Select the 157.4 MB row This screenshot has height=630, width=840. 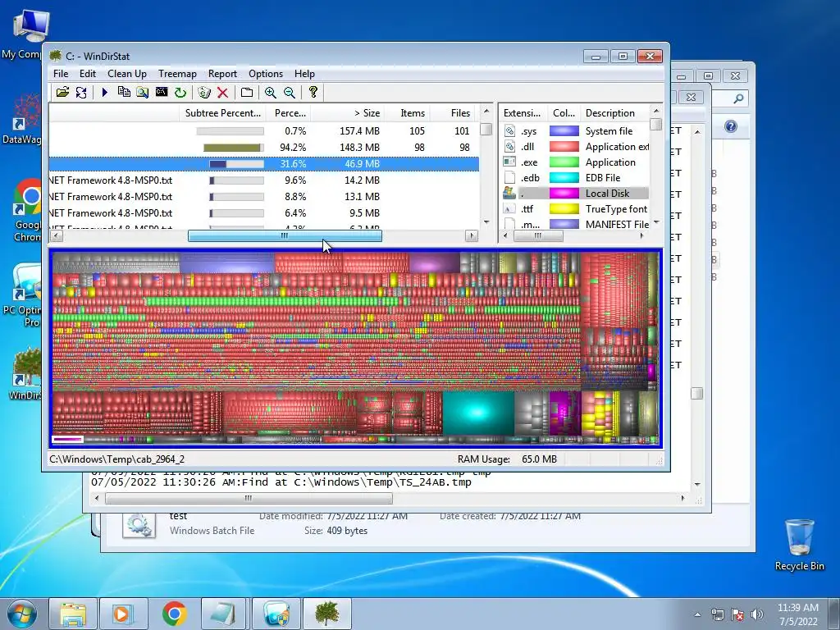[263, 131]
